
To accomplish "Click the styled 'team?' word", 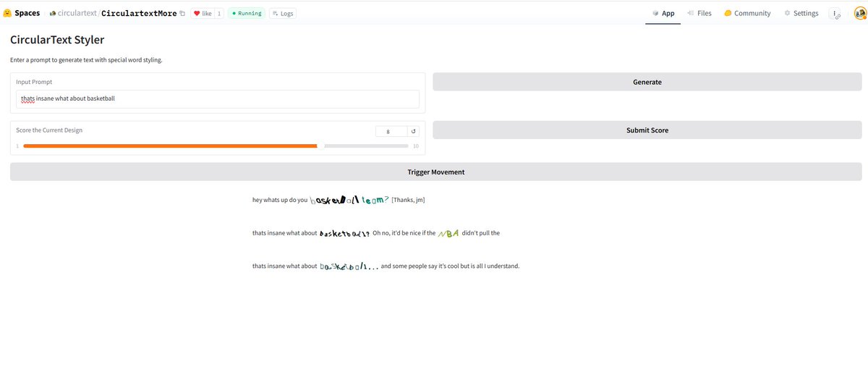I will pyautogui.click(x=375, y=200).
